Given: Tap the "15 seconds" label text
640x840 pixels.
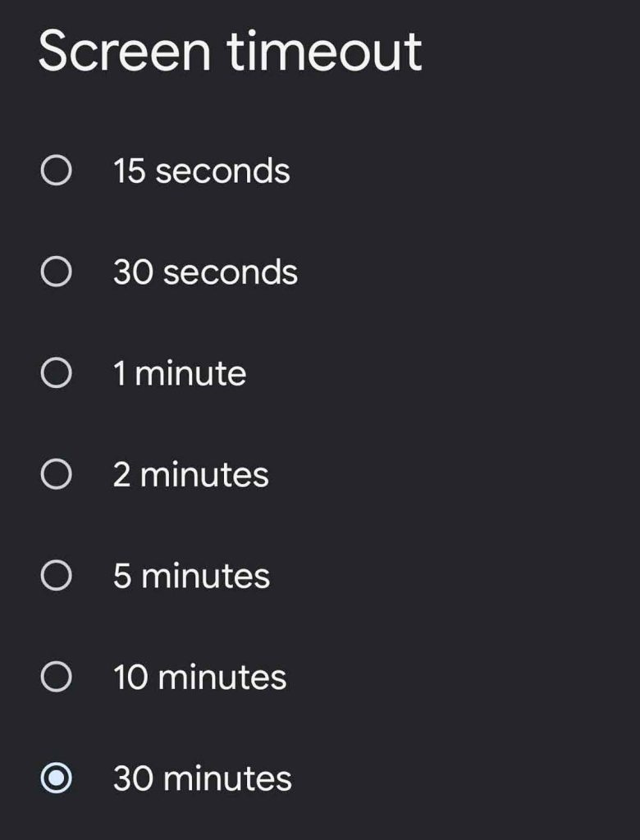Looking at the screenshot, I should click(201, 171).
